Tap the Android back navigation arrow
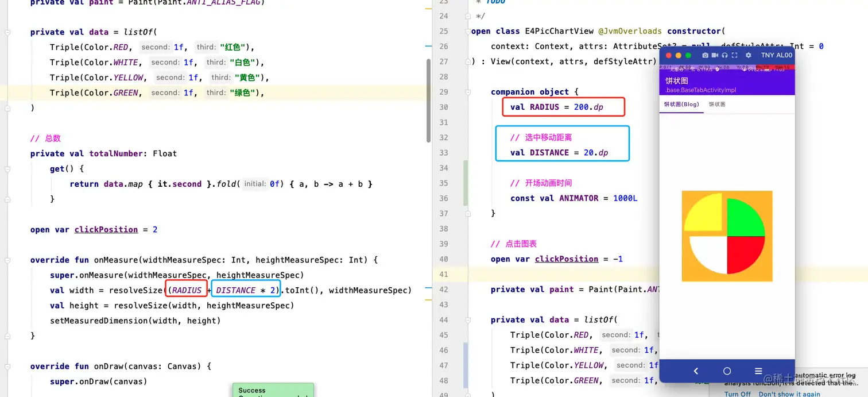The image size is (868, 397). point(696,371)
